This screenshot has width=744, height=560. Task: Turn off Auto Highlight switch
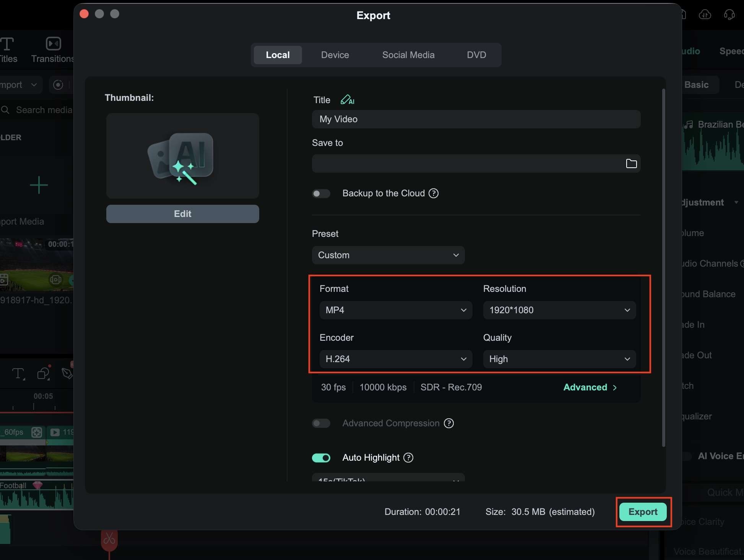point(321,458)
